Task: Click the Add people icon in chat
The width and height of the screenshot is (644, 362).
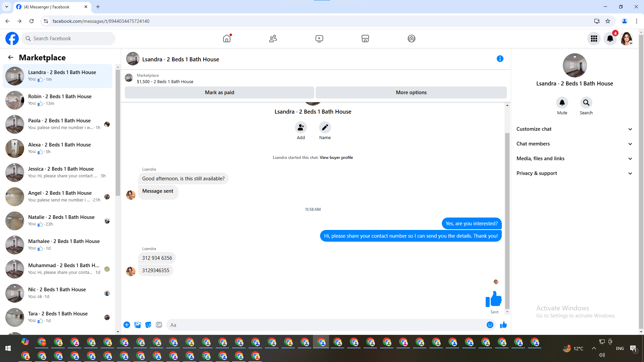Action: coord(301,127)
